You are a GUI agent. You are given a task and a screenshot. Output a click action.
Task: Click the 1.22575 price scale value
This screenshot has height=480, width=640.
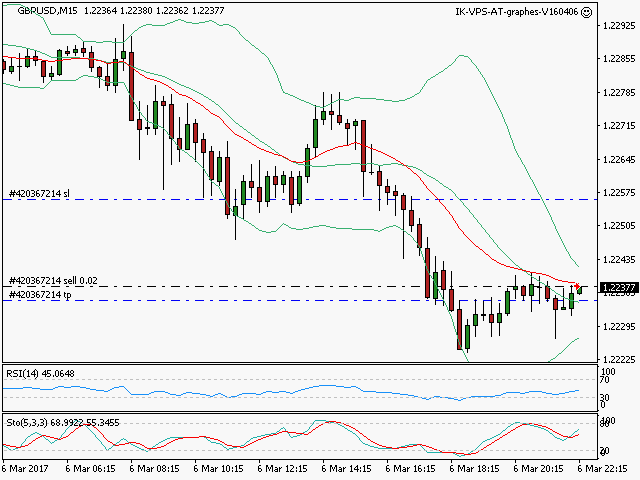619,193
